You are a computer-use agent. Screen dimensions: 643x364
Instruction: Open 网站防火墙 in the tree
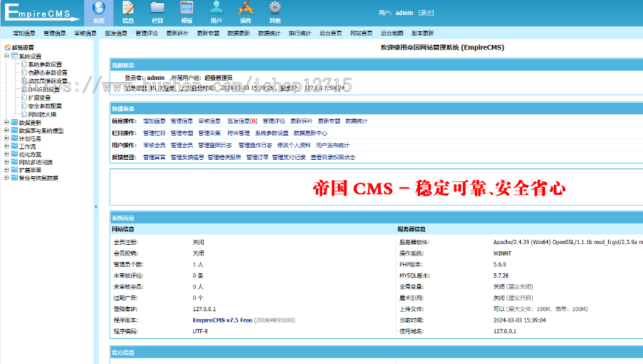(x=42, y=114)
